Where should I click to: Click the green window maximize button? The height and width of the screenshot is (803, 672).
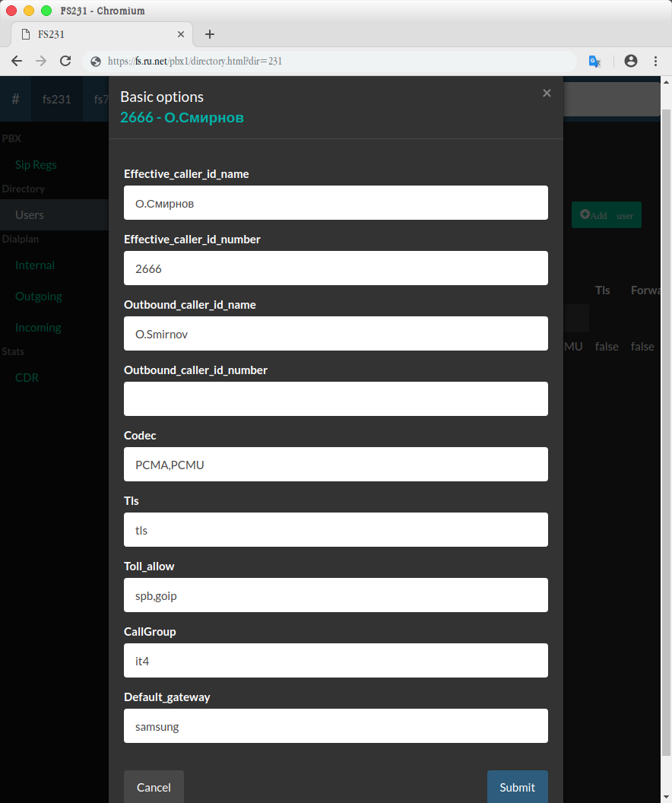click(x=46, y=10)
